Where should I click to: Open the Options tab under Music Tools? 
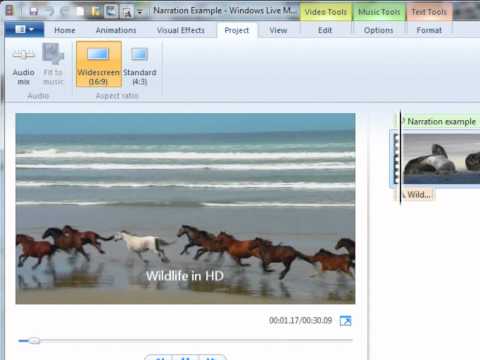click(378, 30)
